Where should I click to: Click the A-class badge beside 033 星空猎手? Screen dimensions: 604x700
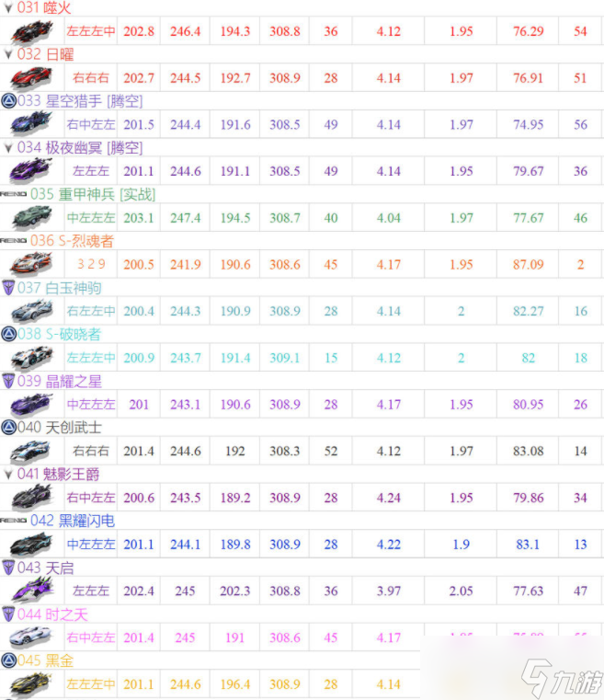click(8, 100)
